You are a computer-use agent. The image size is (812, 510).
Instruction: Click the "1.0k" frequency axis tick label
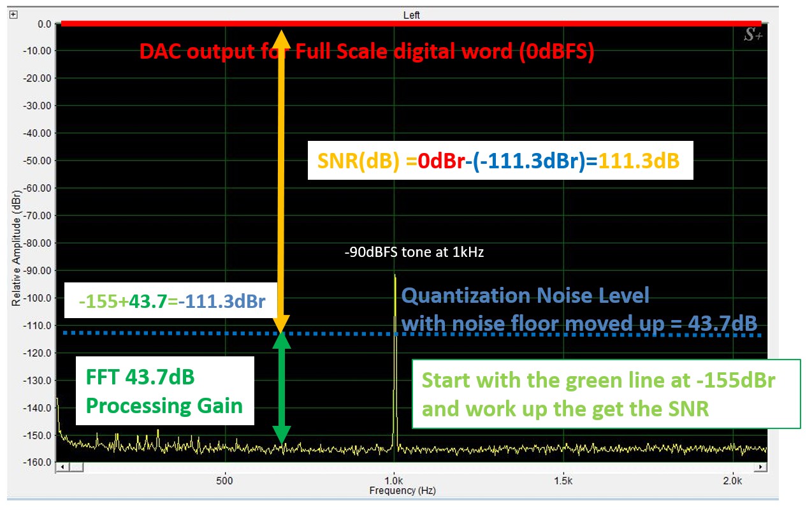(x=394, y=479)
